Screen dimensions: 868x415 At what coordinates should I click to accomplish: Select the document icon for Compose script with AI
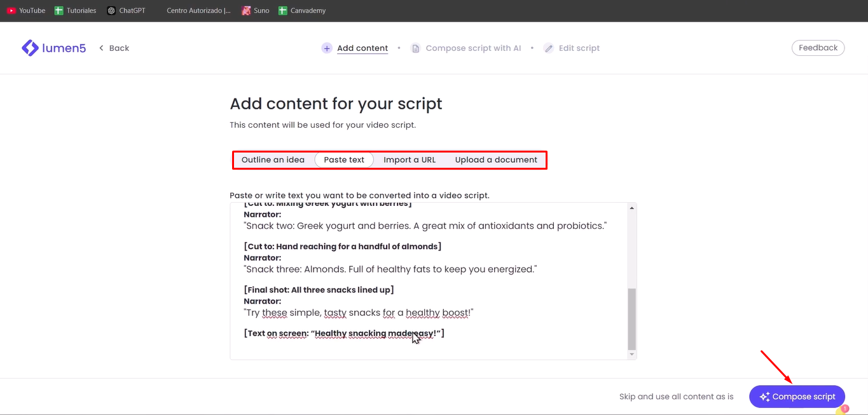[x=415, y=48]
